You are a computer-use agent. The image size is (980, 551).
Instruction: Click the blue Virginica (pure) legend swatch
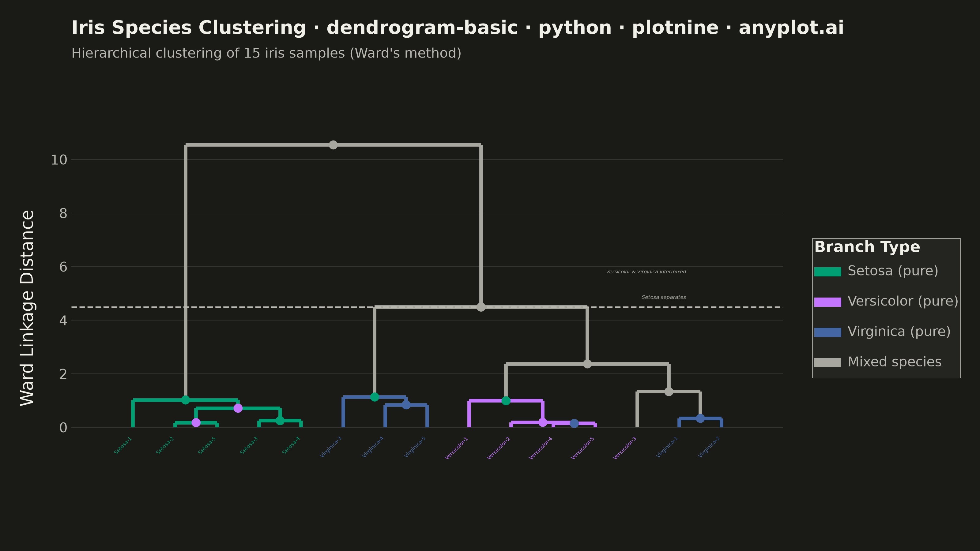(827, 332)
